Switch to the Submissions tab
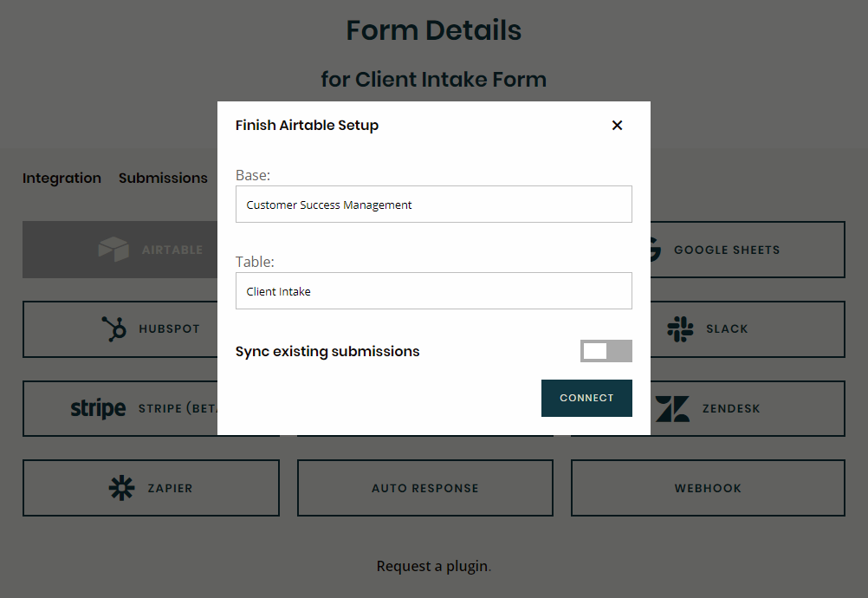Viewport: 868px width, 598px height. [163, 178]
